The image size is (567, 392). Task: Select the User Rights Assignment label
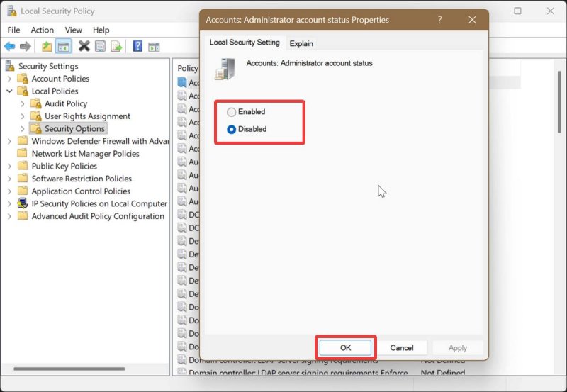pos(87,116)
